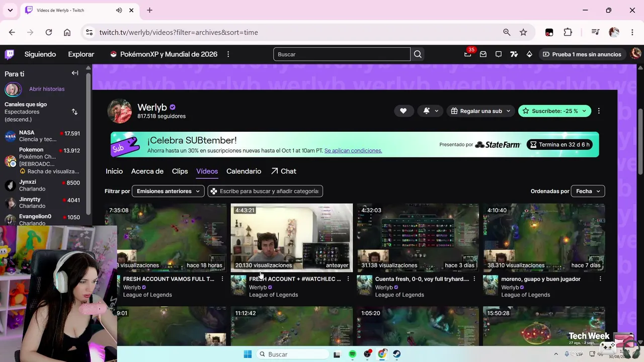
Task: Open the Calendario tab
Action: pyautogui.click(x=244, y=171)
